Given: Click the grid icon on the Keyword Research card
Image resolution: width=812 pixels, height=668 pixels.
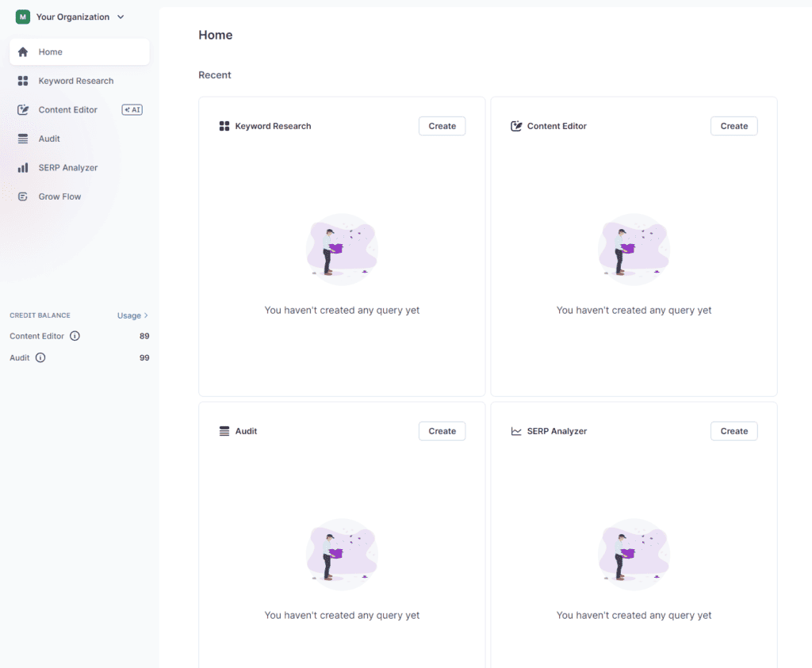Looking at the screenshot, I should click(224, 125).
